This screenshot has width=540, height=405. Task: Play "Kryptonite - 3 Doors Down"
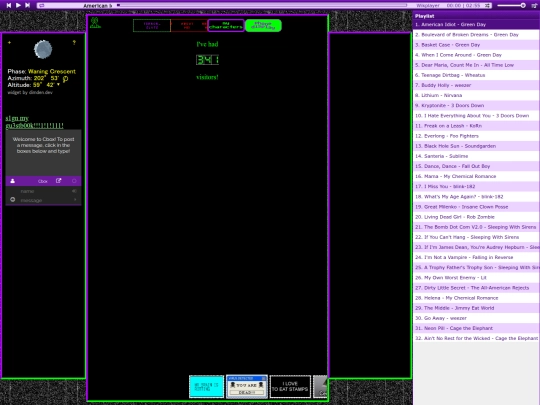pos(476,105)
